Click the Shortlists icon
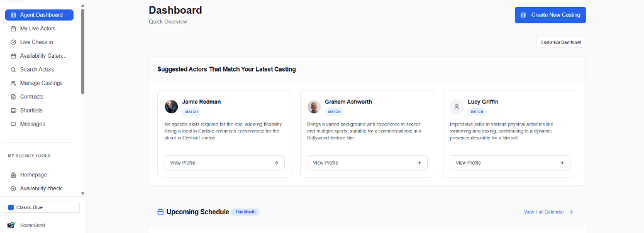Screen dimensions: 644x233 (x=13, y=111)
